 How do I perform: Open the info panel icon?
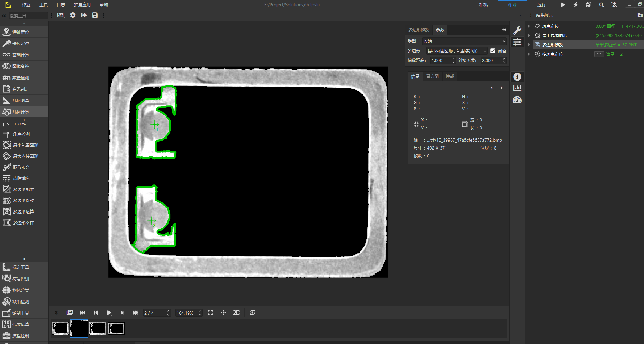(x=517, y=77)
